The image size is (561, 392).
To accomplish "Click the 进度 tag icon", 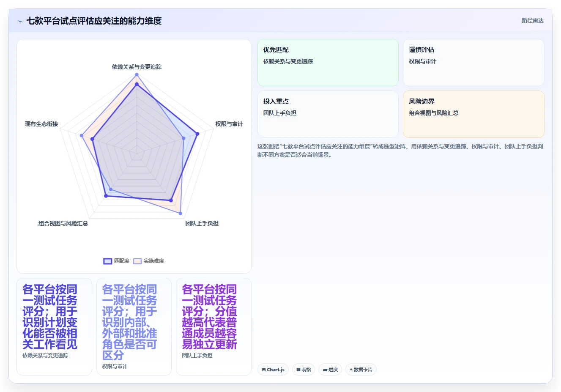I will (x=325, y=370).
